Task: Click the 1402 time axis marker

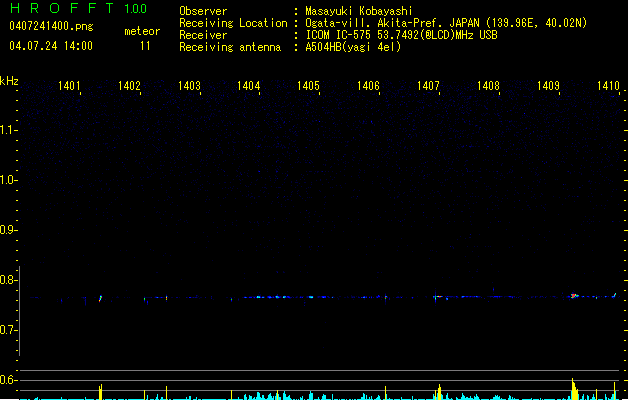Action: 129,86
